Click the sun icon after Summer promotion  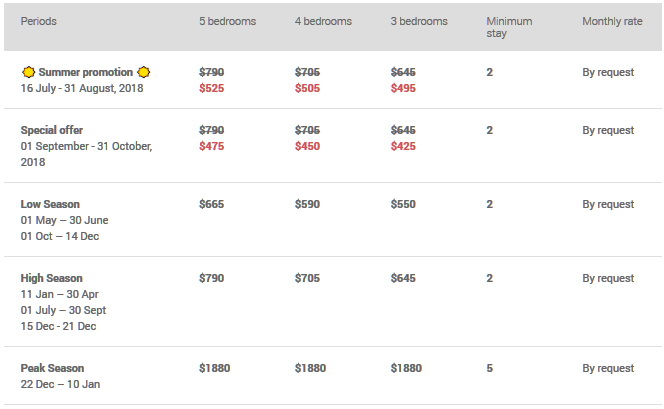coord(144,72)
